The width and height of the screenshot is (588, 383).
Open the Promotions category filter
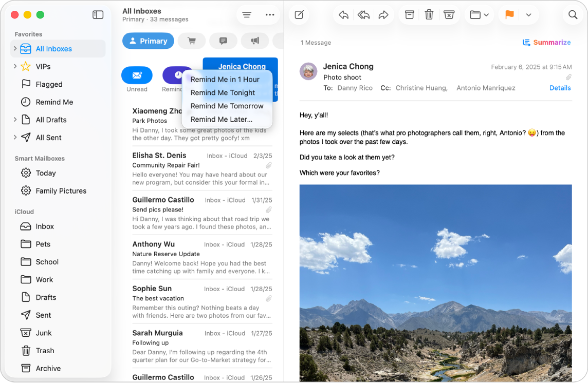click(x=255, y=41)
